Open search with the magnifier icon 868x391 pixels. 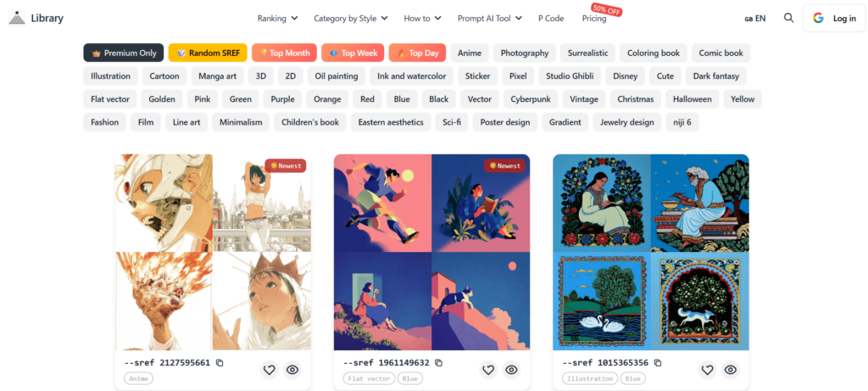(x=789, y=19)
